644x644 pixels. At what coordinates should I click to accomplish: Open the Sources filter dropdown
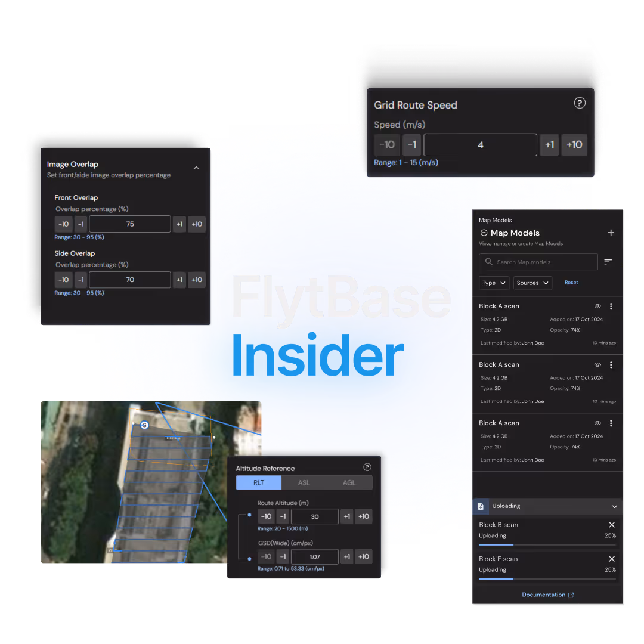click(x=532, y=283)
